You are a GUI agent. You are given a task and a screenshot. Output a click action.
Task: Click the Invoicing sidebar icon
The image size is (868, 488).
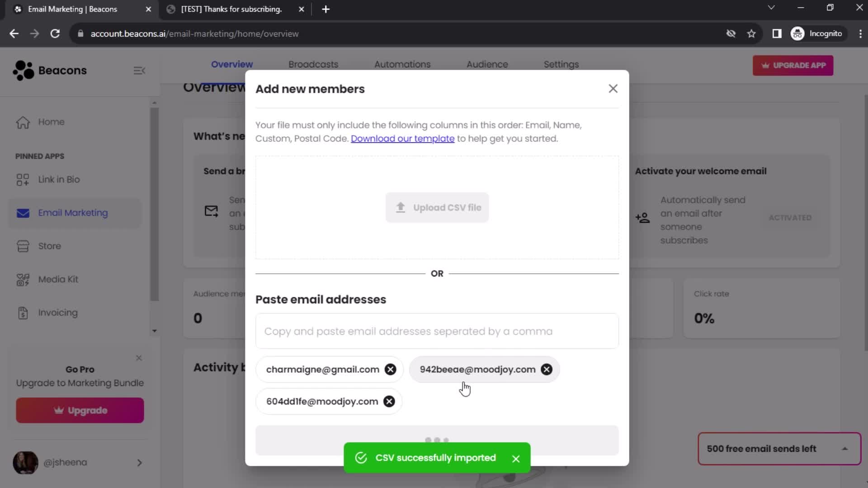tap(23, 313)
